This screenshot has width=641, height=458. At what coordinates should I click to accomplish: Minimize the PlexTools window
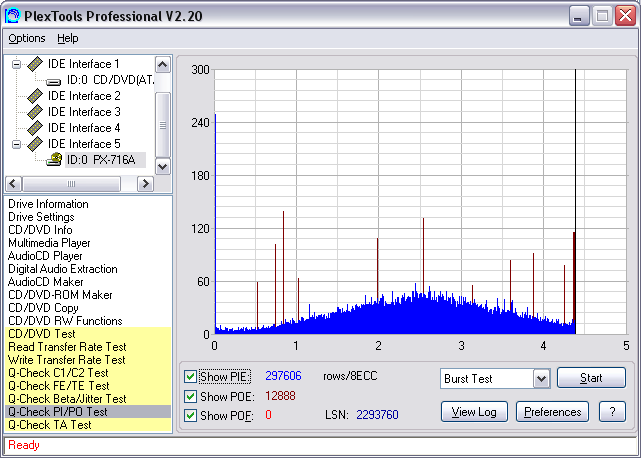pos(579,16)
